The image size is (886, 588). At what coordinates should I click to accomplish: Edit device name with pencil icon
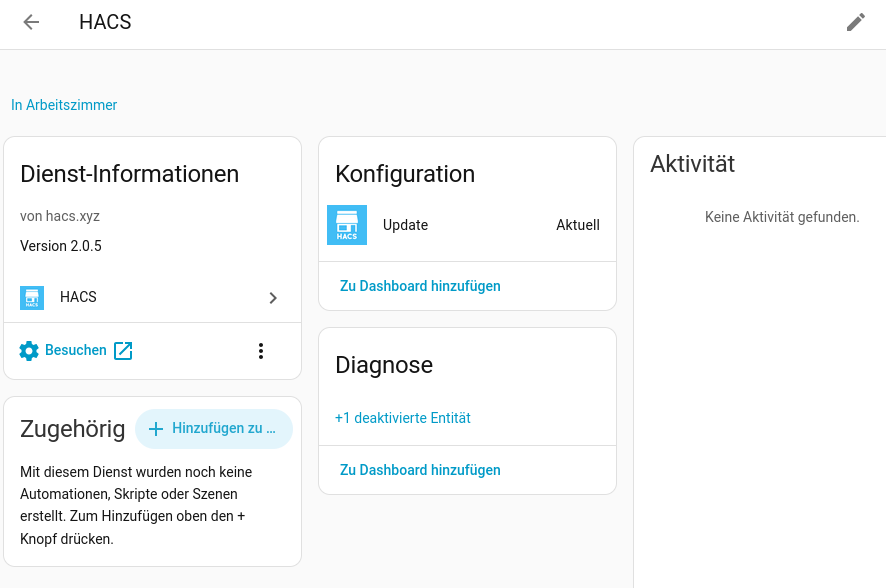855,22
